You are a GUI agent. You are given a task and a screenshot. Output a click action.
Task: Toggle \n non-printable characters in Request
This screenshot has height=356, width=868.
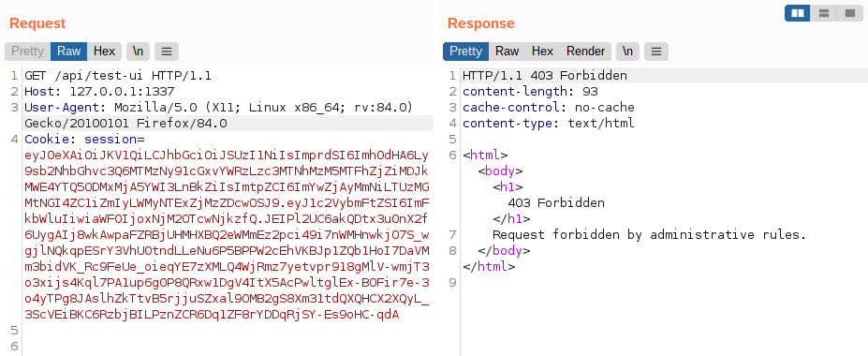pos(138,52)
